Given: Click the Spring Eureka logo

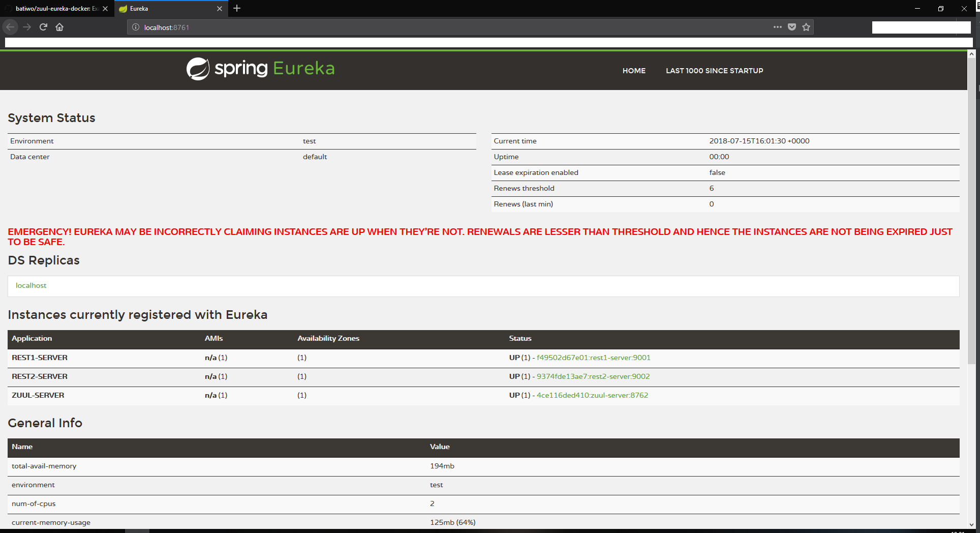Looking at the screenshot, I should point(260,69).
